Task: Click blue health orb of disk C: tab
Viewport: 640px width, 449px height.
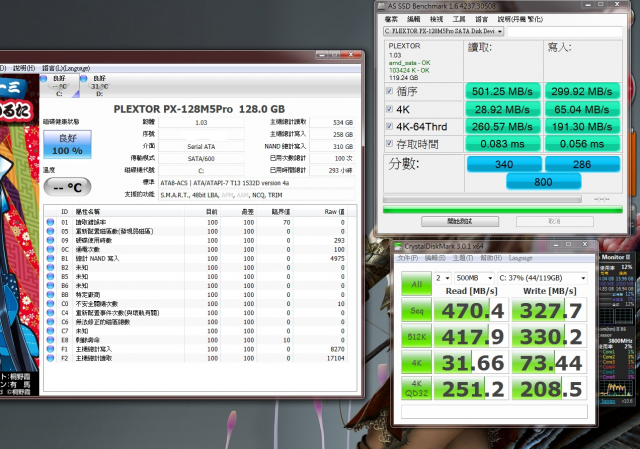Action: [x=44, y=78]
